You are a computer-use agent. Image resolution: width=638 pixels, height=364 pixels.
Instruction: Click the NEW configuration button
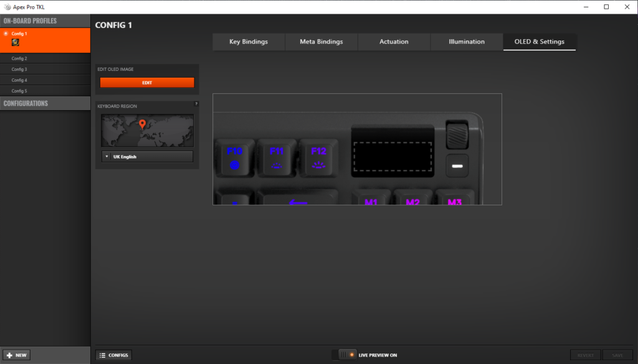point(17,355)
